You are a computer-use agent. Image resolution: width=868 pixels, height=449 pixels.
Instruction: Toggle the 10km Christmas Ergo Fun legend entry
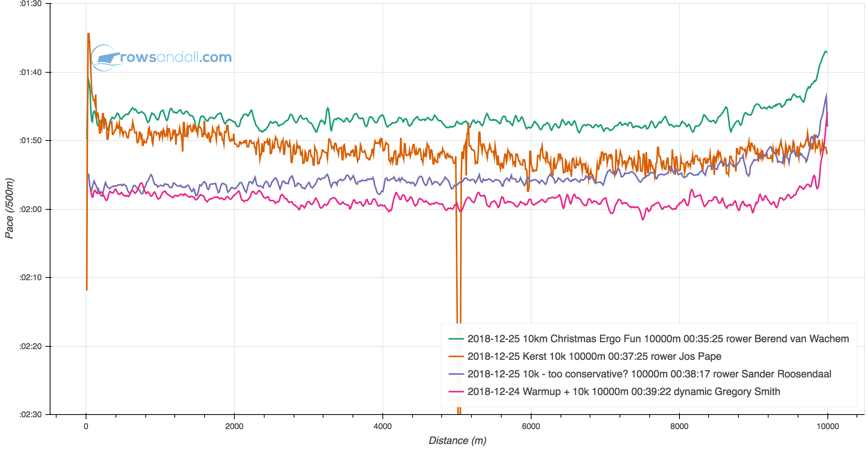[x=658, y=339]
